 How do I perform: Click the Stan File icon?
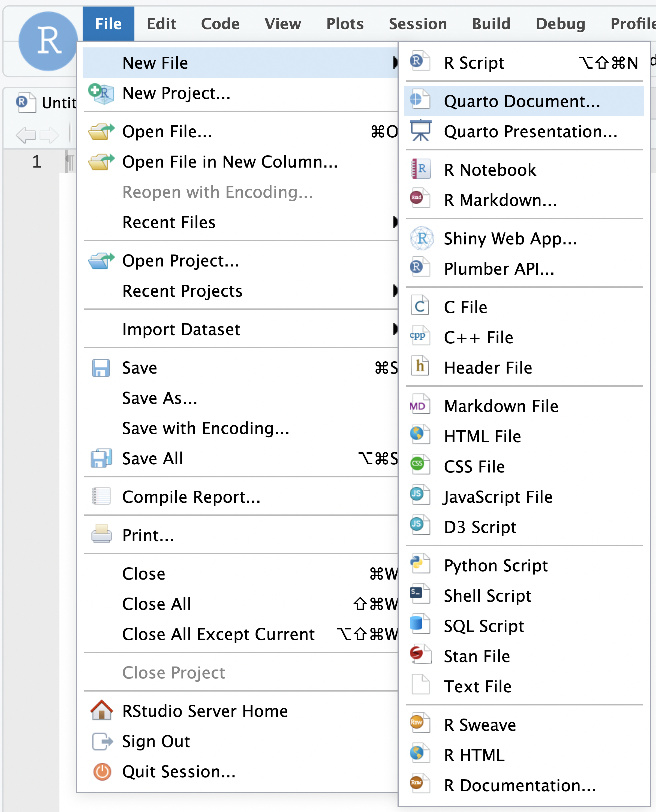pos(420,655)
